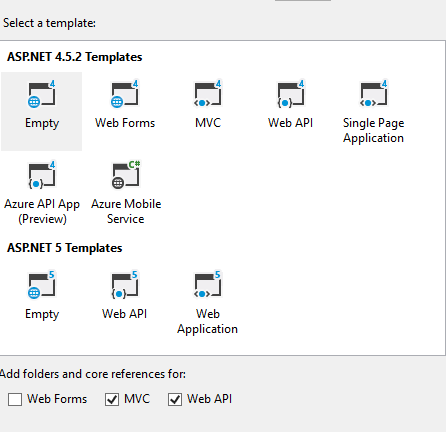Click the Web API label beside its checkbox
Viewport: 446px width, 432px height.
tap(209, 399)
